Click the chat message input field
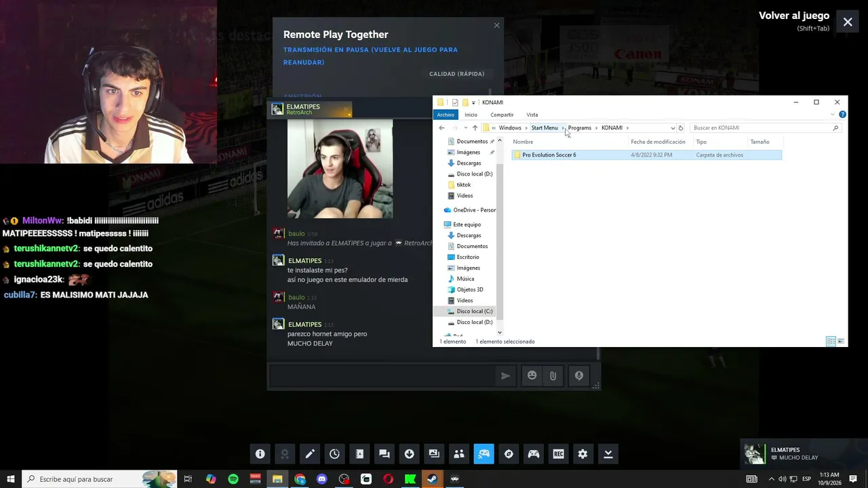Screen dimensions: 868x488 point(382,376)
